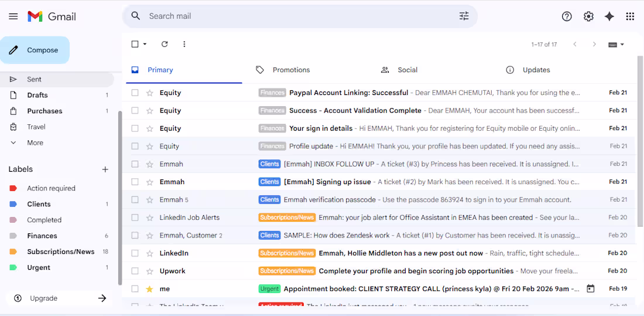Compose a new email

click(x=35, y=50)
